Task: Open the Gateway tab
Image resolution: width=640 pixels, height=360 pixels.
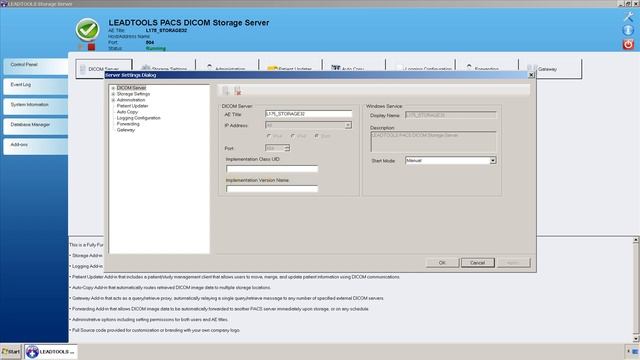Action: (x=550, y=69)
